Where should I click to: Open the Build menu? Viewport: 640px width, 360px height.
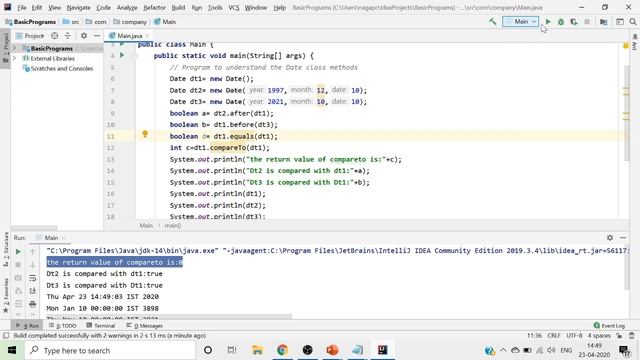point(178,7)
